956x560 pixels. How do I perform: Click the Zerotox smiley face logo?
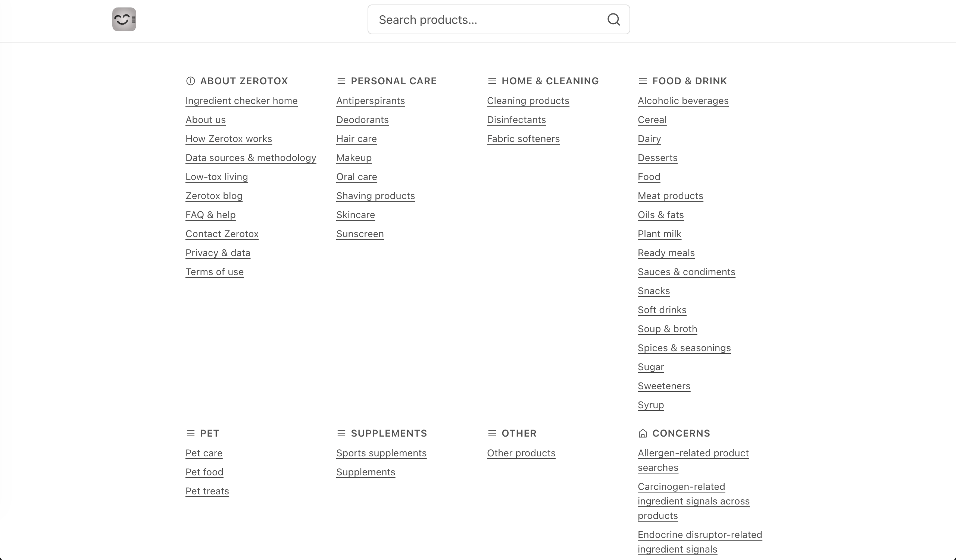tap(124, 19)
